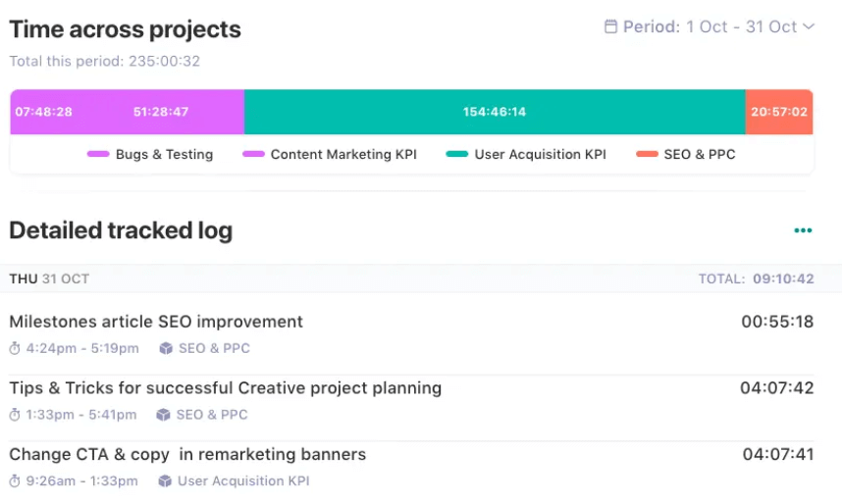This screenshot has width=842, height=504.
Task: Click the calendar icon beside Period
Action: pos(610,26)
